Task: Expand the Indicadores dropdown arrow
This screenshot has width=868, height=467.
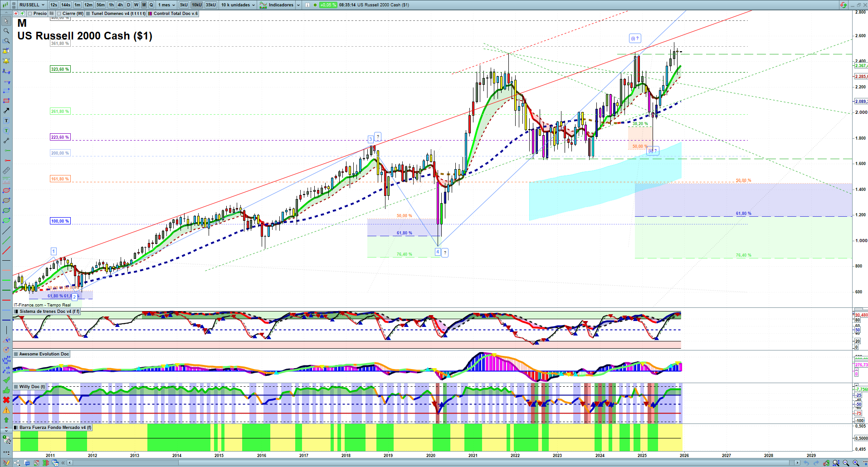Action: pos(298,5)
